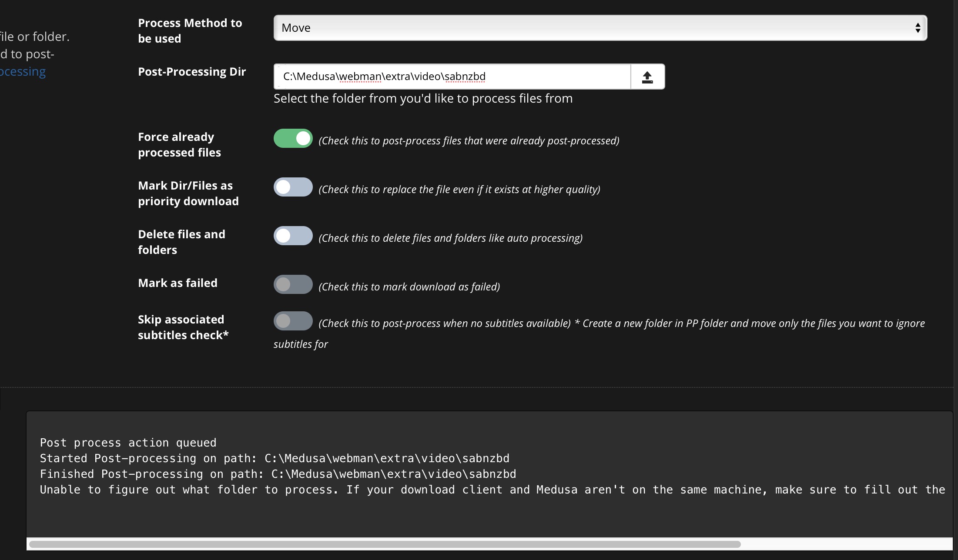Click the 'Post process action queued' log line
Image resolution: width=958 pixels, height=560 pixels.
pos(128,443)
